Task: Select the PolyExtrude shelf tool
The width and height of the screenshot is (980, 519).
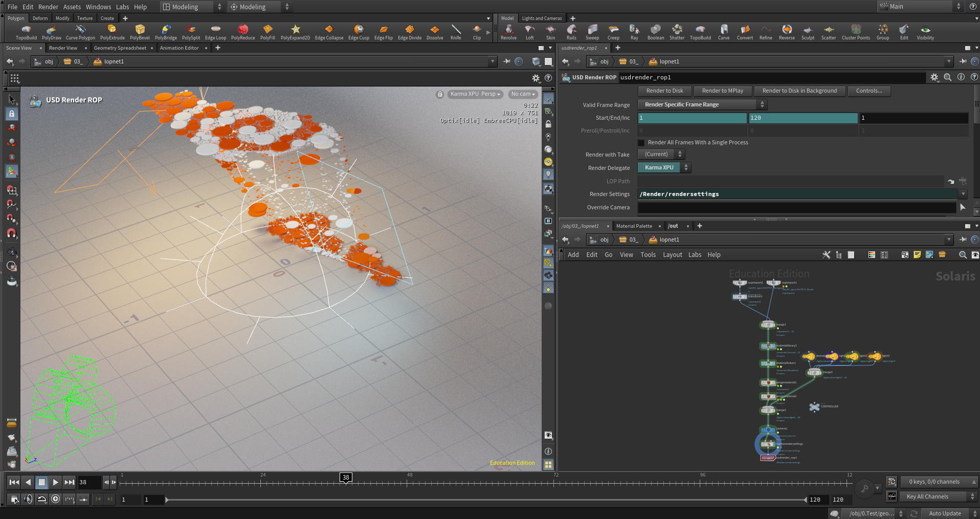Action: coord(112,32)
